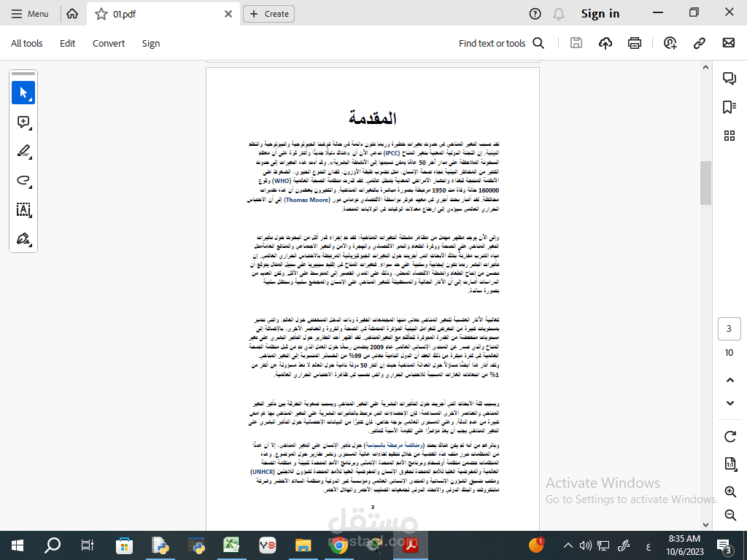This screenshot has height=560, width=747.
Task: Open Microsoft Store on the taskbar
Action: pyautogui.click(x=124, y=545)
